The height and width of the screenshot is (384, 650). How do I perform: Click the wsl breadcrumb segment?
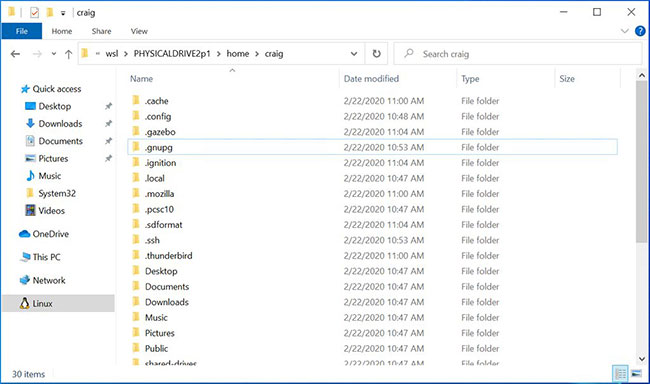click(112, 54)
